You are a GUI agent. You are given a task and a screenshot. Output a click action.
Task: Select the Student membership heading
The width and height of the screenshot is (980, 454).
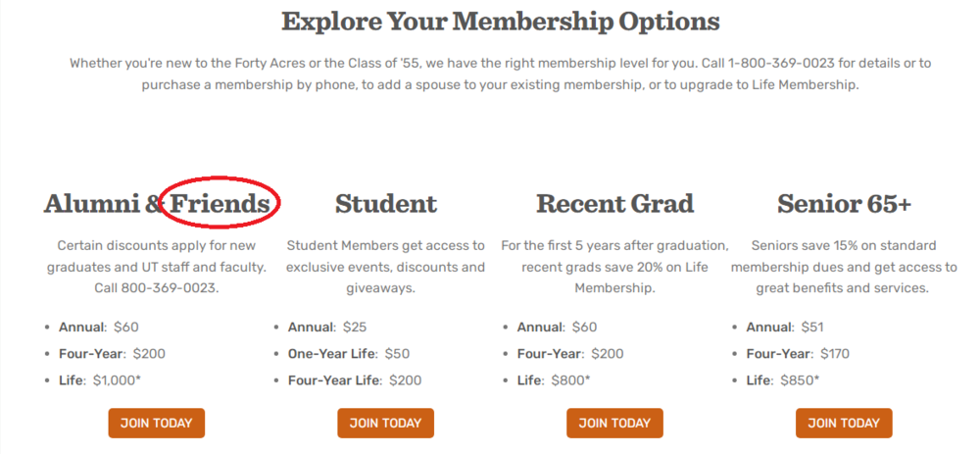[386, 204]
